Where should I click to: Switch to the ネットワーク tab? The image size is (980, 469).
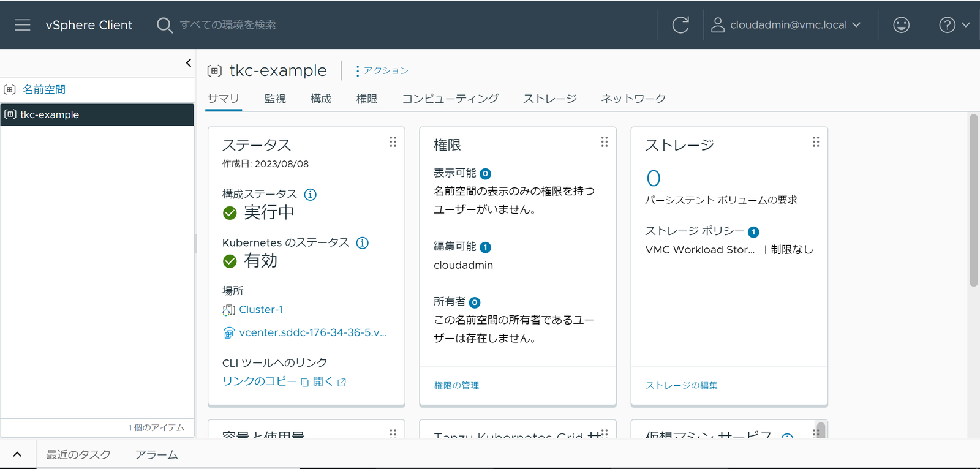coord(633,99)
